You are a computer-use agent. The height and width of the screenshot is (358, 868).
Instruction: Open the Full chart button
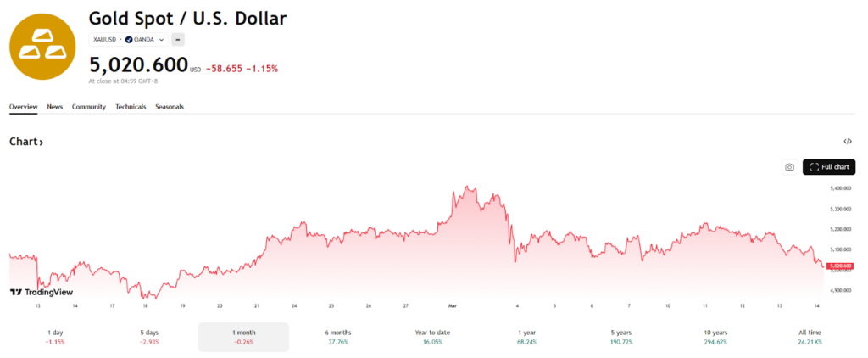tap(829, 167)
